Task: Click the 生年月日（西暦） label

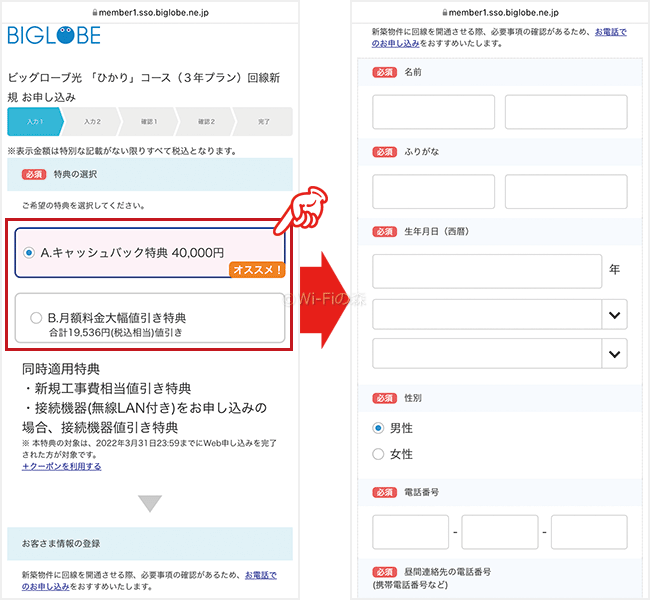Action: [437, 231]
